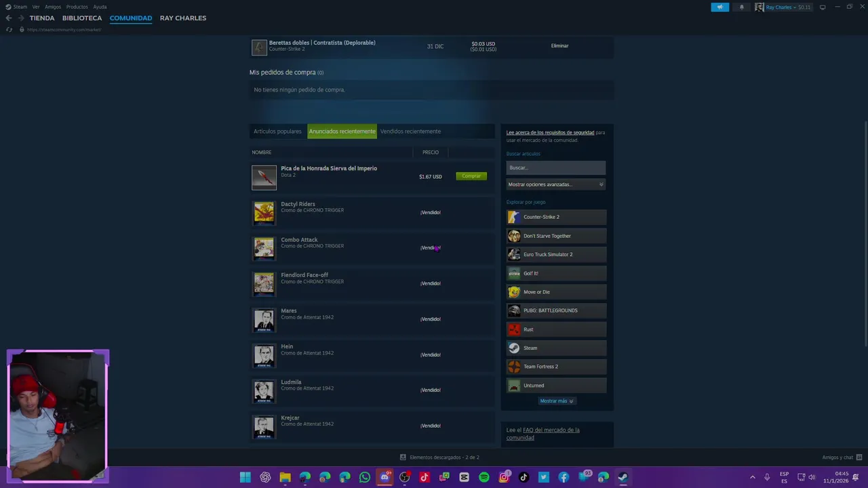Open the Amigos menu
Screen dimensions: 868x488
click(x=53, y=7)
